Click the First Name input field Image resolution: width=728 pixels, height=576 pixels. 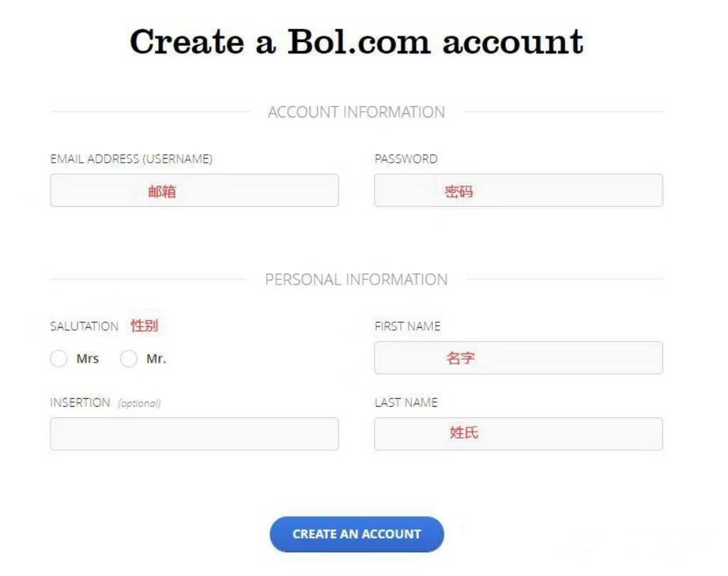tap(518, 358)
